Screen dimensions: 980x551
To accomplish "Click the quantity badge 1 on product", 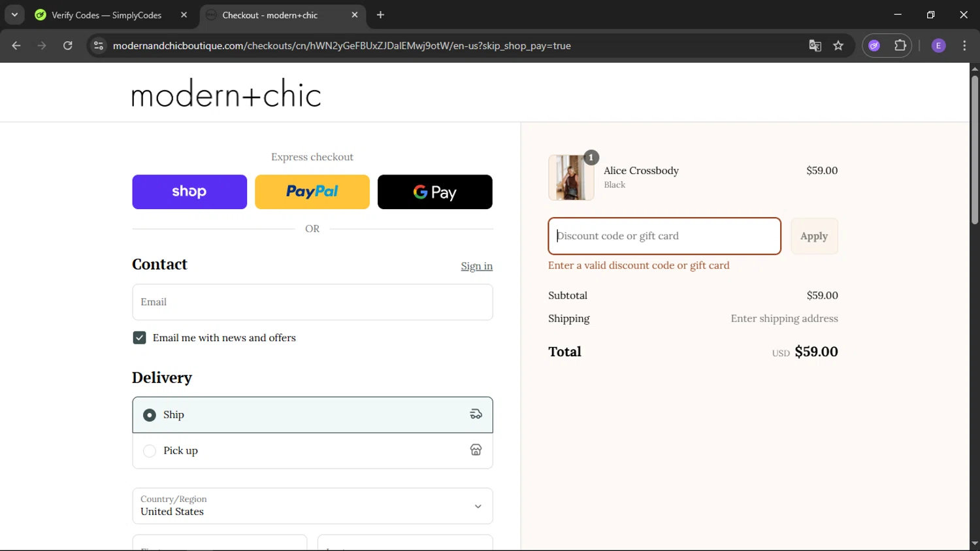I will (x=591, y=158).
